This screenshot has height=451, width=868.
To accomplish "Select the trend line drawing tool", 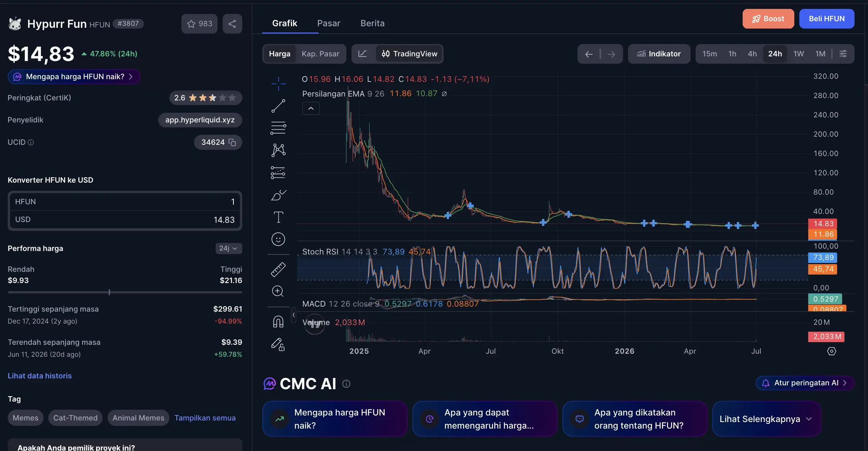I will (278, 106).
